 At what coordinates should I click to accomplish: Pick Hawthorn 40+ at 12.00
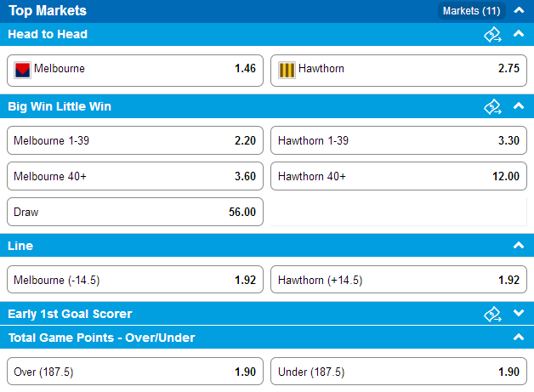point(399,176)
